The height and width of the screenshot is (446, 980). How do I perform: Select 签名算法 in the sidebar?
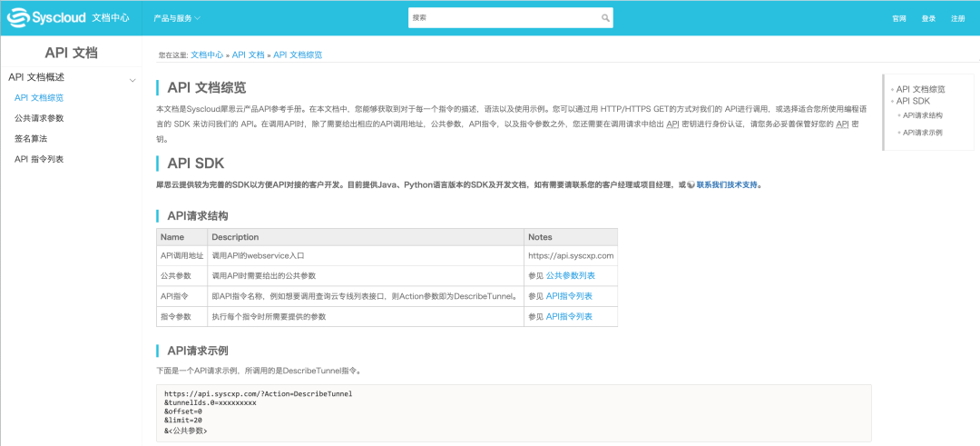(x=31, y=138)
